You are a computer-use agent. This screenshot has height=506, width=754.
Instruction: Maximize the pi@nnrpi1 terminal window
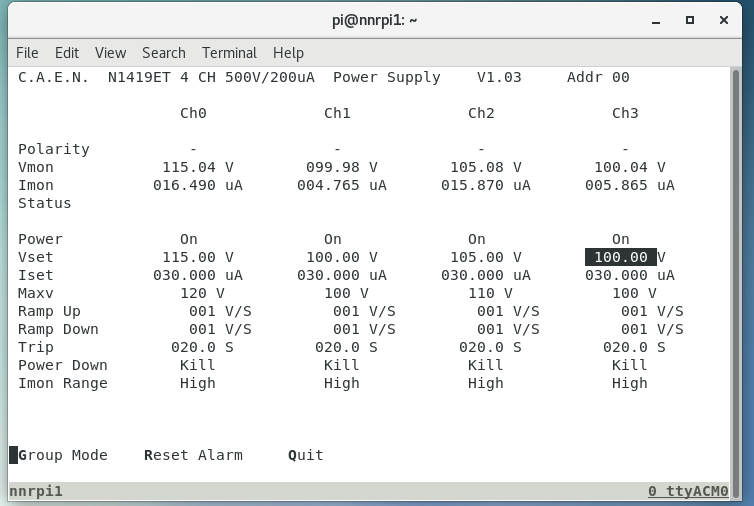(x=690, y=19)
